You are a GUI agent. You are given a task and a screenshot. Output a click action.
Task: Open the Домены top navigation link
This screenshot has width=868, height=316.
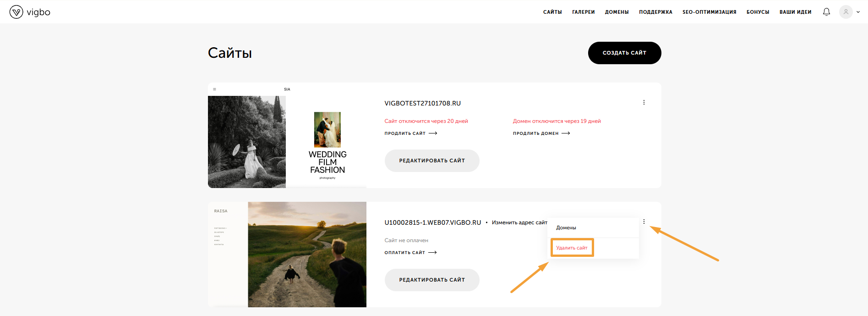pyautogui.click(x=617, y=12)
